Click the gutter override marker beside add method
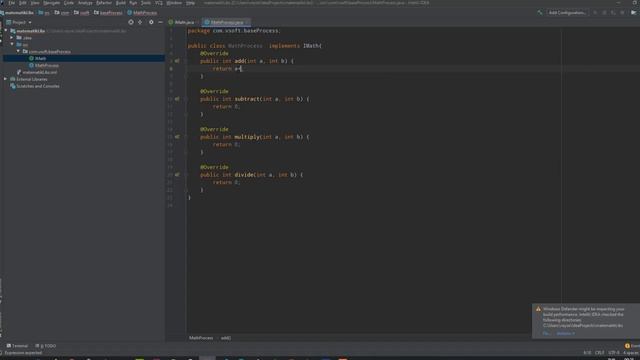This screenshot has height=360, width=640. (x=177, y=61)
